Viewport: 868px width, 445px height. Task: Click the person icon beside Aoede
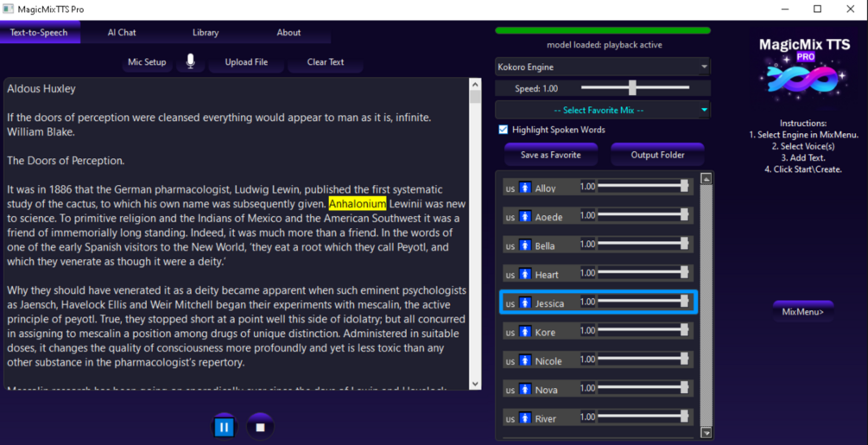pyautogui.click(x=525, y=216)
